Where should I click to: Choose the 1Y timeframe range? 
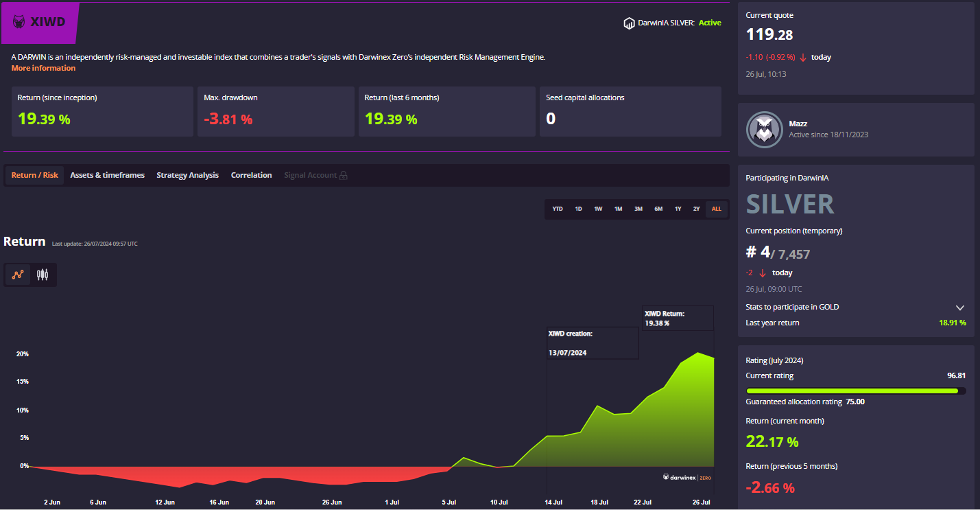[678, 209]
